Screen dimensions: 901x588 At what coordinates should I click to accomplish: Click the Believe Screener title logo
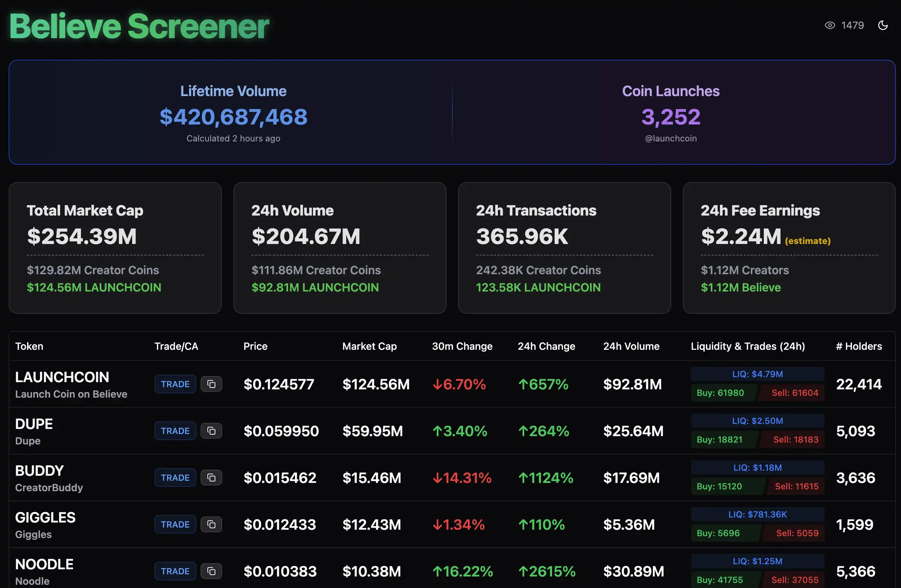139,27
